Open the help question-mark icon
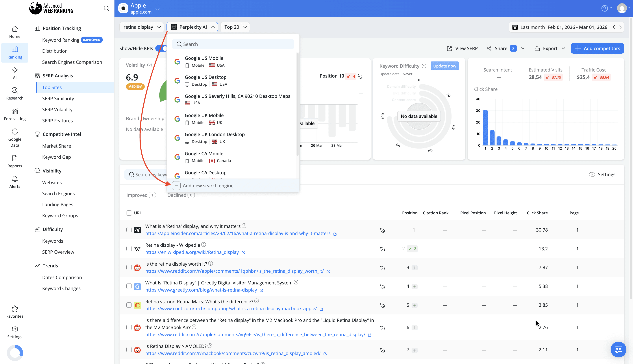Viewport: 633px width, 364px height. coord(605,8)
